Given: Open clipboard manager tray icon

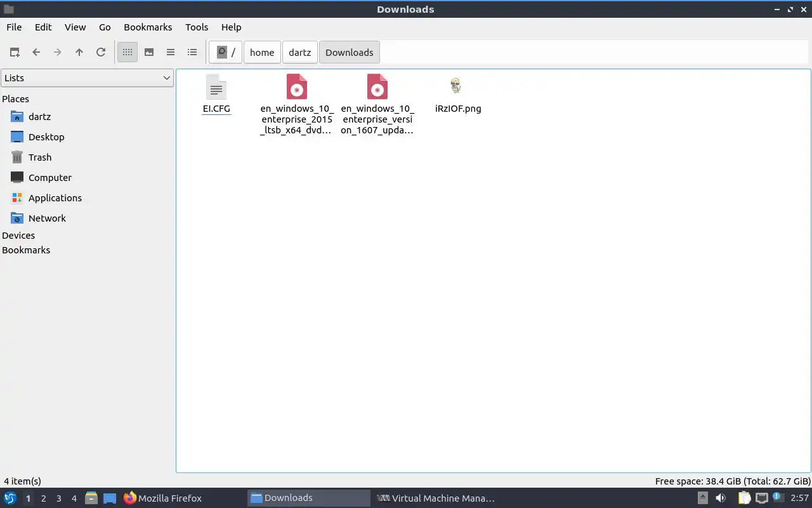Looking at the screenshot, I should pyautogui.click(x=744, y=498).
